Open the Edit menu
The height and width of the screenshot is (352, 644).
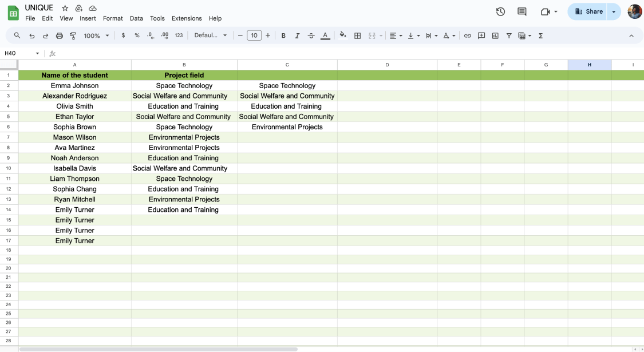[x=48, y=18]
